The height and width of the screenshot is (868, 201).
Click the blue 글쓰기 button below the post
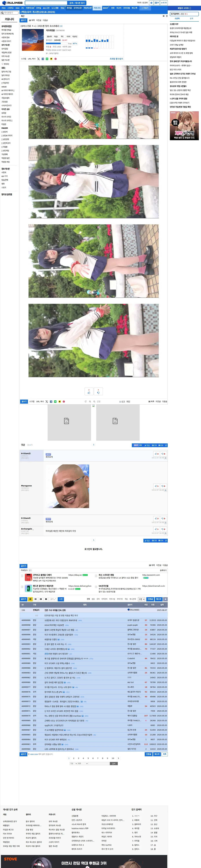pyautogui.click(x=24, y=401)
